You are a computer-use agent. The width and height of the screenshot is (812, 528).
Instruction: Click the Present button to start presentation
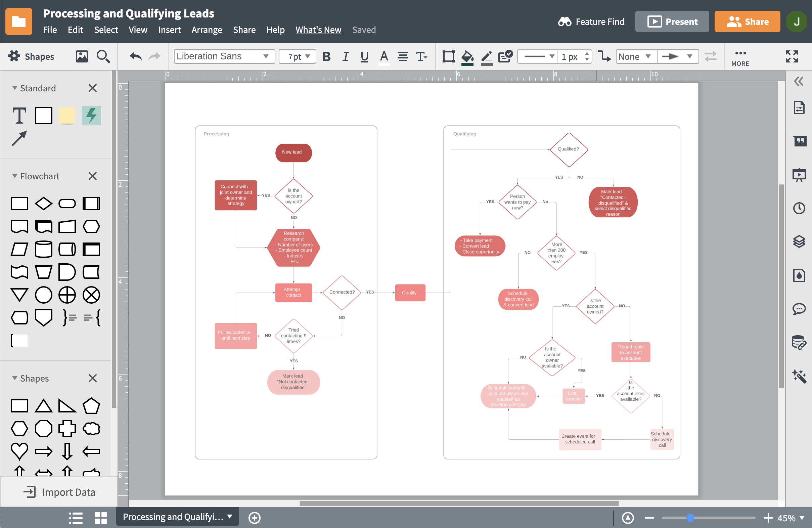674,22
